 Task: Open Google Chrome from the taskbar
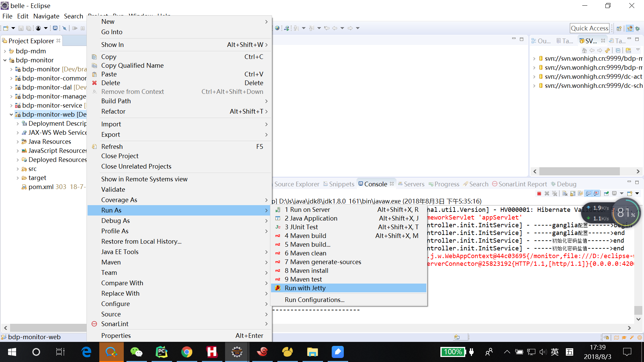pyautogui.click(x=187, y=352)
